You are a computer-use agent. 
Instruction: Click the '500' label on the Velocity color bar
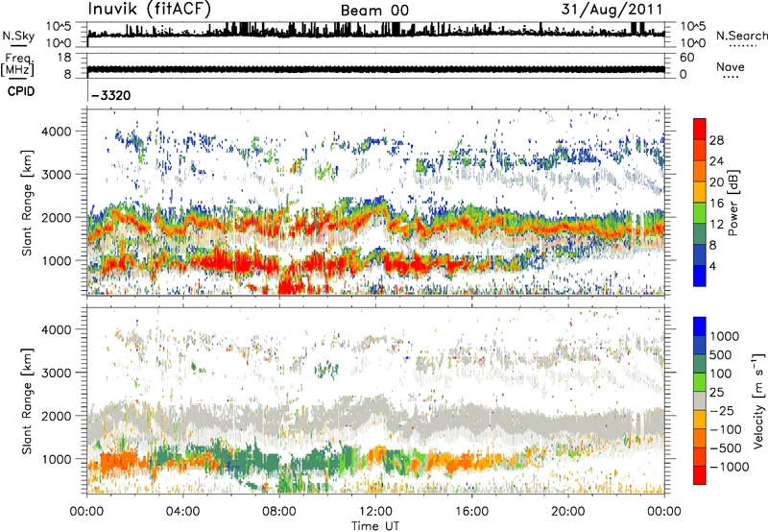(721, 354)
